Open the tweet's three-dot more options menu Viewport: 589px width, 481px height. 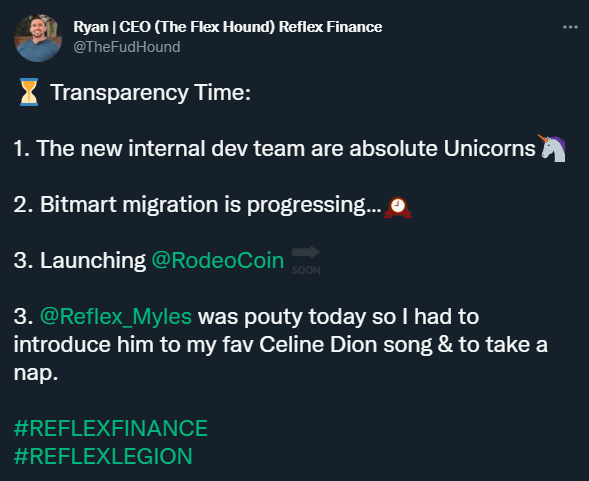click(570, 27)
